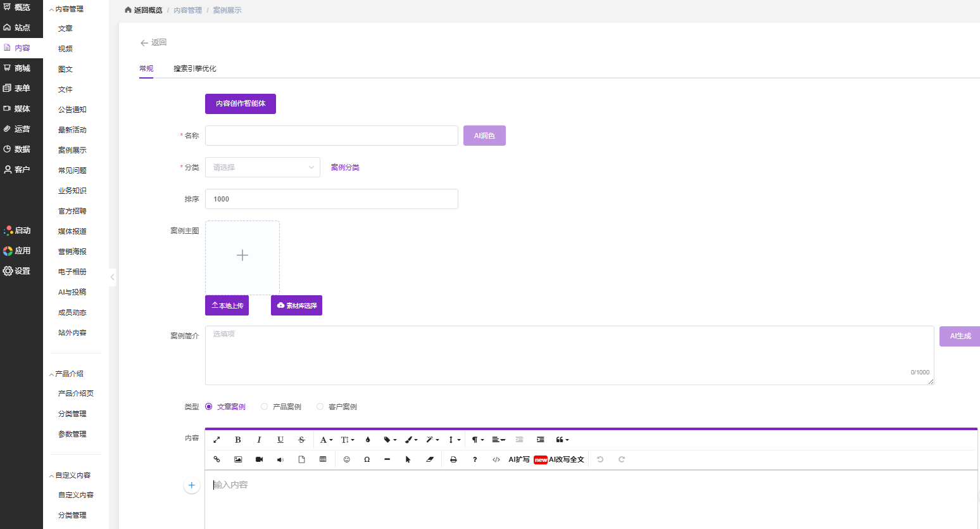Open the 案例分类 link
Screen dimensions: 980x529
pyautogui.click(x=345, y=167)
